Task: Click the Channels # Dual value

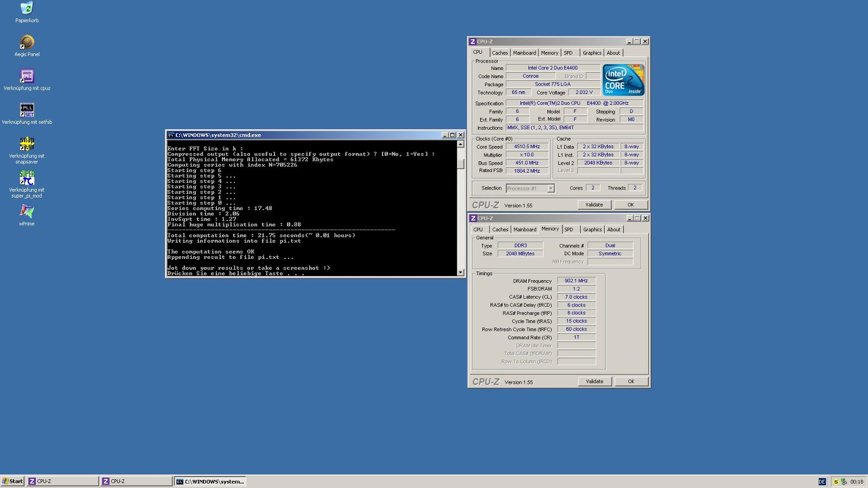Action: [610, 245]
